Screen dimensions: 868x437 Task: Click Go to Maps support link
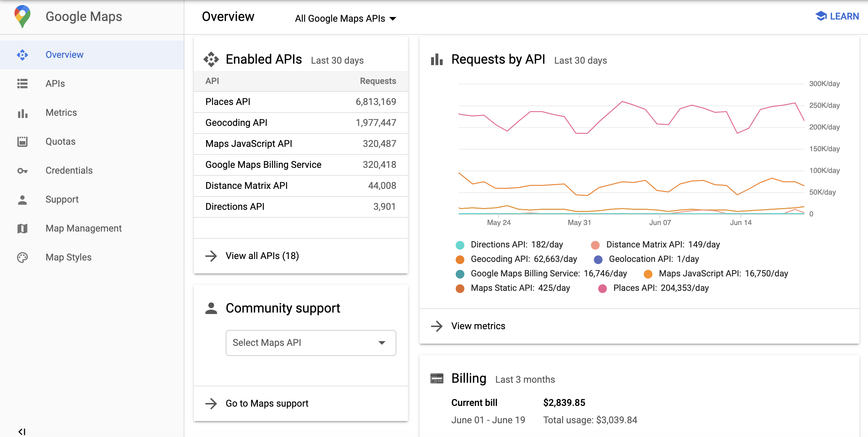pos(267,403)
